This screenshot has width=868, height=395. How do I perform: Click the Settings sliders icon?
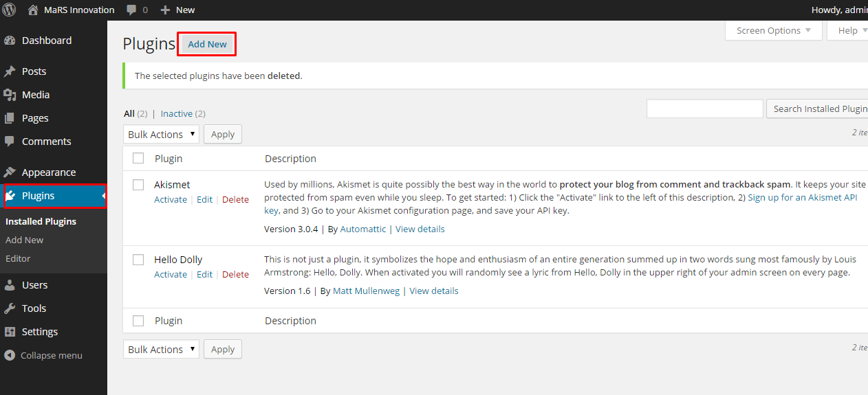10,332
